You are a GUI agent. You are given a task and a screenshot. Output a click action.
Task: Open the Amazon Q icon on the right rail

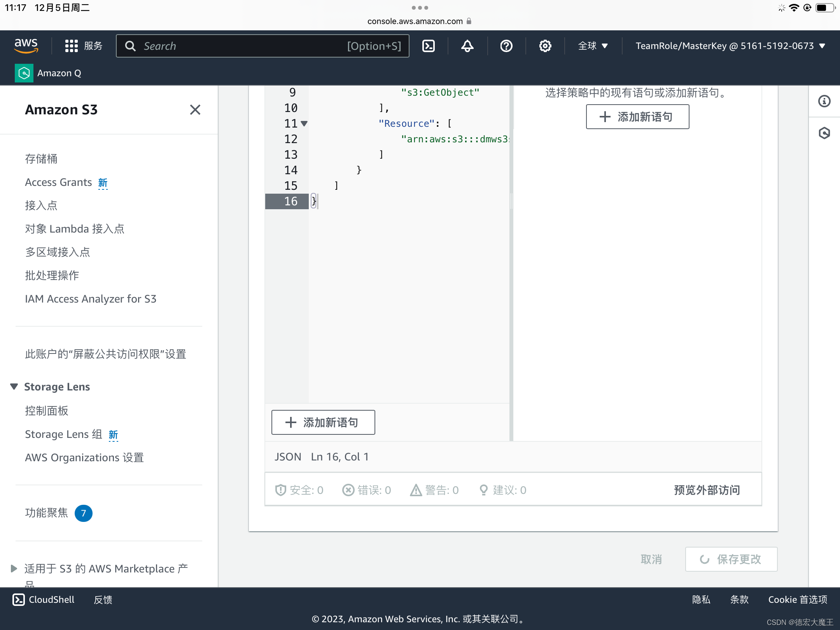(824, 133)
